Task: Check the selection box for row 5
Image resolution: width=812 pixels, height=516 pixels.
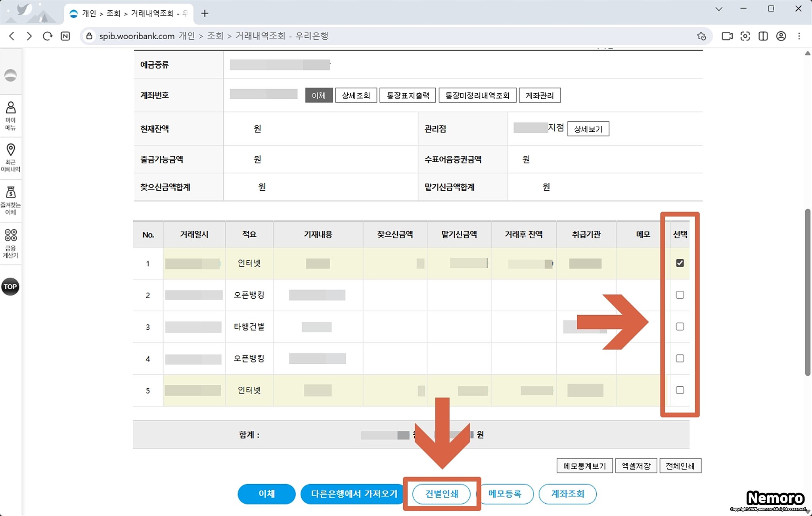Action: (x=680, y=390)
